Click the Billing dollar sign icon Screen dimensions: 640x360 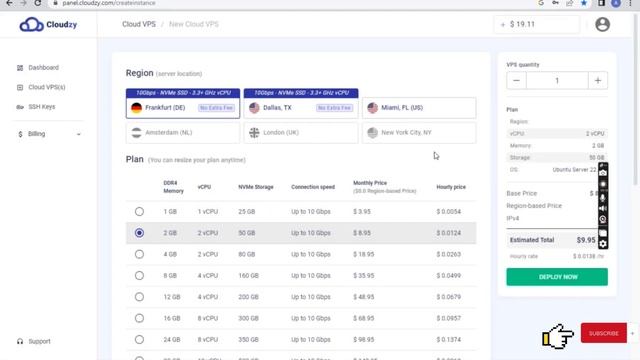pyautogui.click(x=20, y=134)
